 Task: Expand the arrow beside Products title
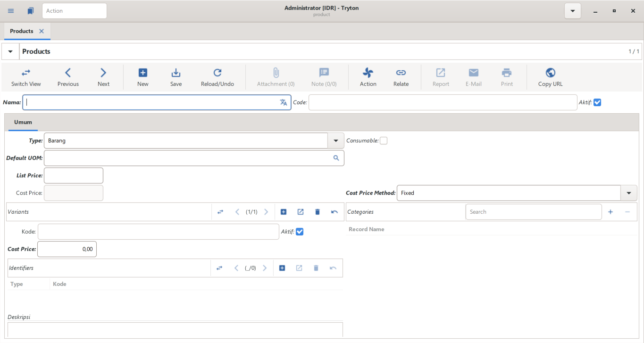pyautogui.click(x=10, y=51)
